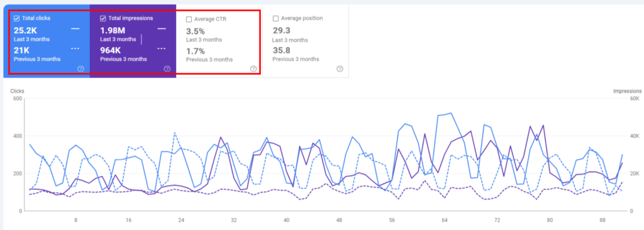644x230 pixels.
Task: Click the Clicks axis title
Action: (x=18, y=91)
